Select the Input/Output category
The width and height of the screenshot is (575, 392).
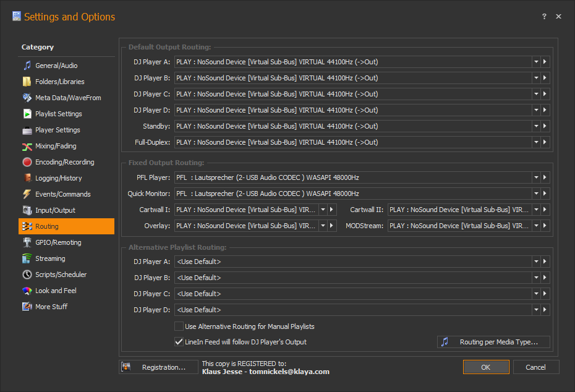point(66,210)
